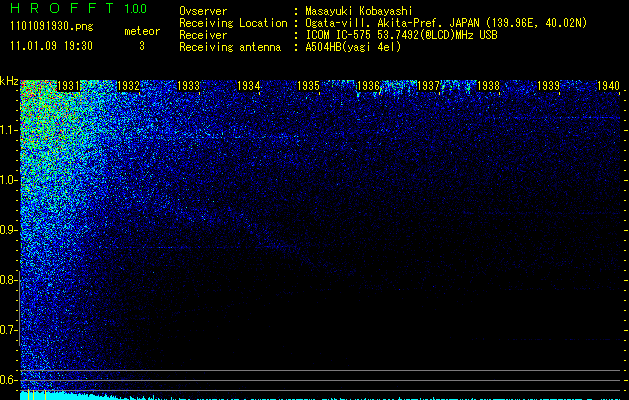Click the 1939 time marker
Viewport: 629px width, 400px height.
coord(548,86)
